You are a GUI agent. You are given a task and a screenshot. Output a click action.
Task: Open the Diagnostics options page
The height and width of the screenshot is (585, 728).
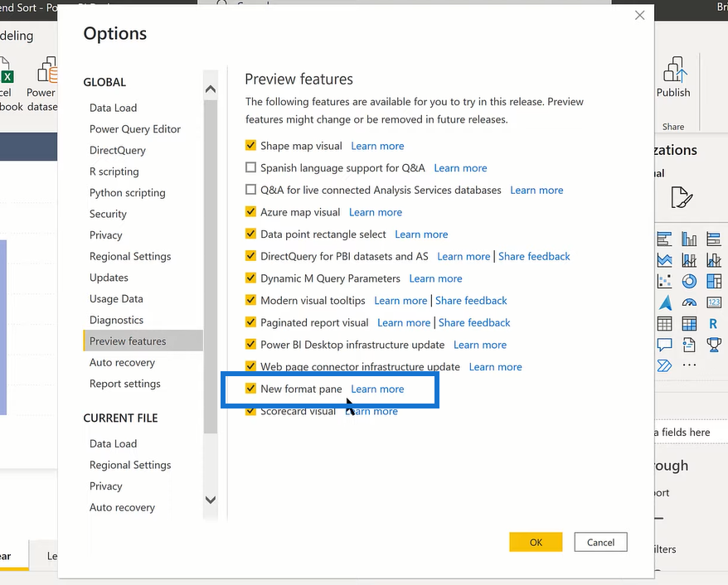[x=116, y=320]
